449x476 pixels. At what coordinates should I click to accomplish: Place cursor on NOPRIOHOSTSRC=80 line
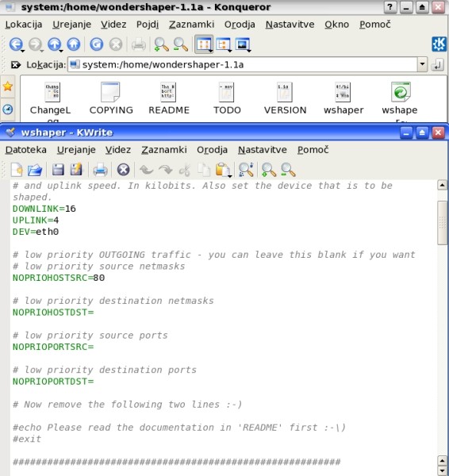(x=59, y=278)
